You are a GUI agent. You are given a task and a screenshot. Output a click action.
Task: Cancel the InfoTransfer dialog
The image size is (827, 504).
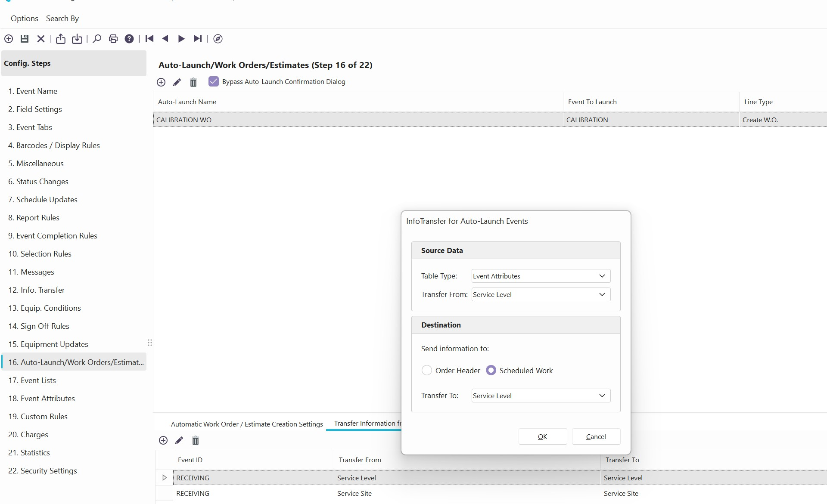(x=596, y=436)
